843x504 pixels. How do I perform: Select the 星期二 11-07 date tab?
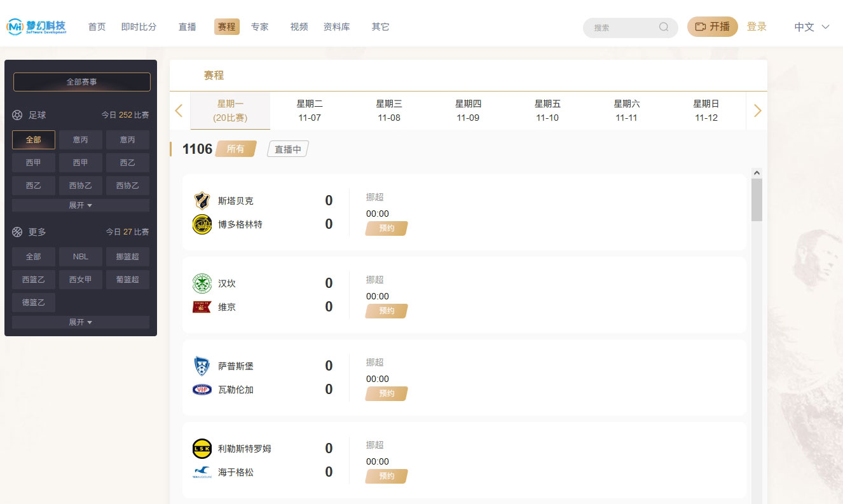[x=310, y=111]
